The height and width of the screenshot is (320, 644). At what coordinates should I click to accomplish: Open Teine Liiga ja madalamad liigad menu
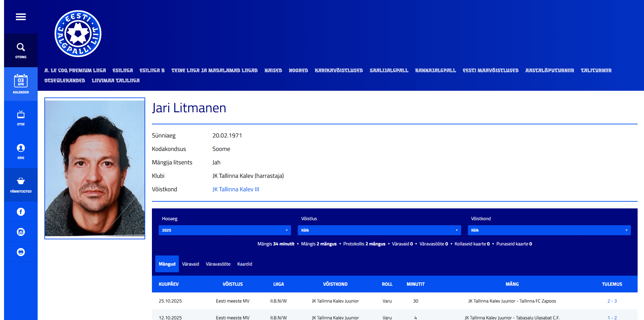[215, 71]
